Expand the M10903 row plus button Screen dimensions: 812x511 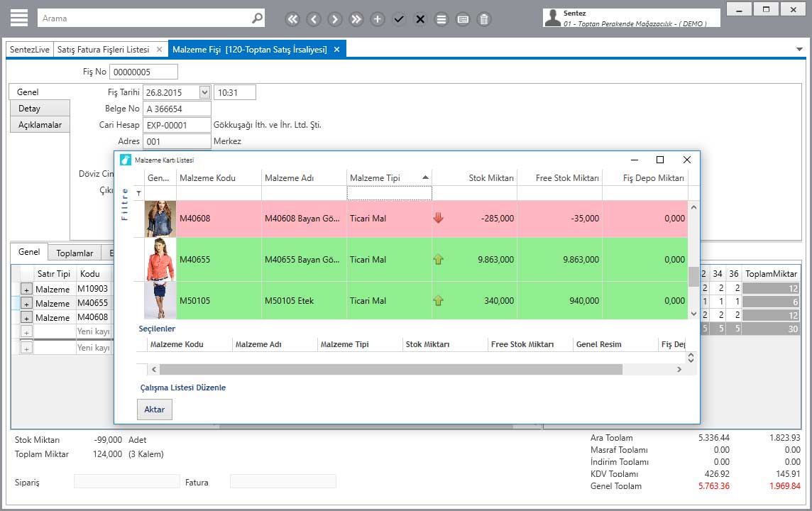26,290
